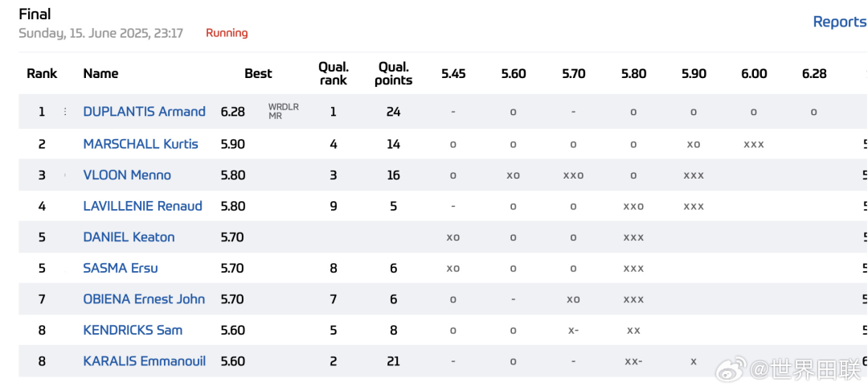Open SASMA Ersu athlete profile
Screen dimensions: 868x391
click(121, 268)
